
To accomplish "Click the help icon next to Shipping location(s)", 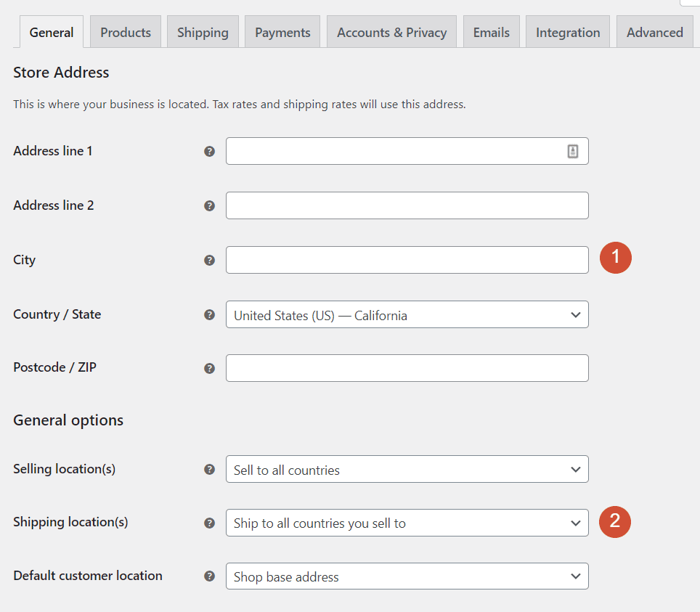I will (x=209, y=522).
